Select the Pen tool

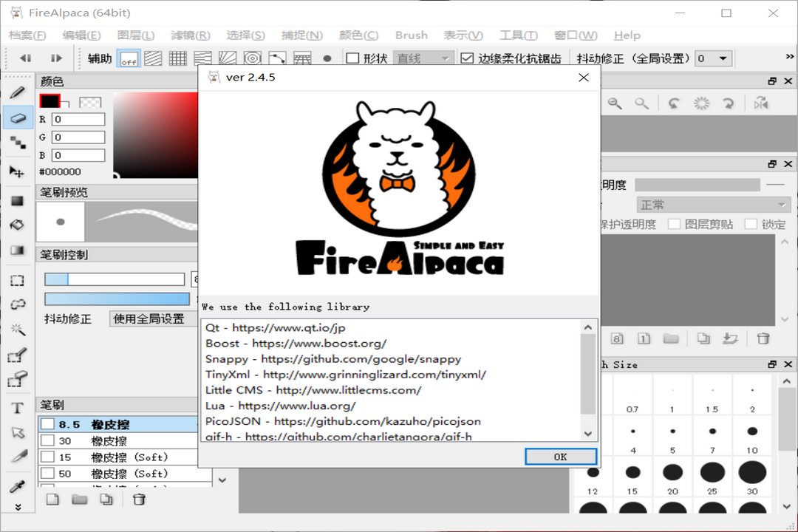point(17,92)
